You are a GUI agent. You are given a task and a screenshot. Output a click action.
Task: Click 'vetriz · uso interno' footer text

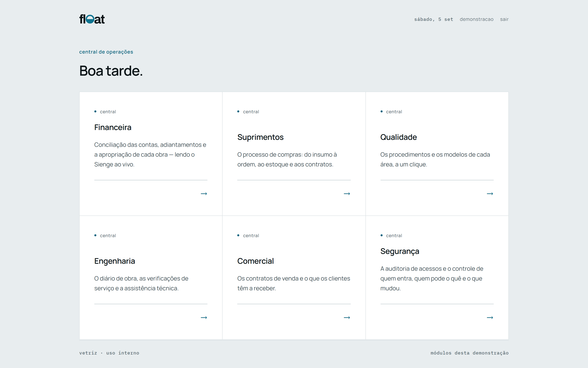109,353
